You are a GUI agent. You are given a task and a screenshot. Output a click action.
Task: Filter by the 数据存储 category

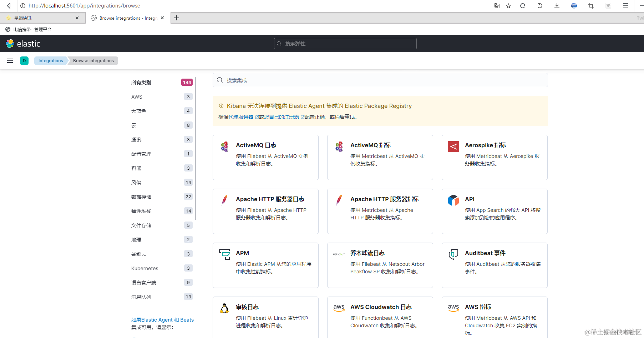162,197
